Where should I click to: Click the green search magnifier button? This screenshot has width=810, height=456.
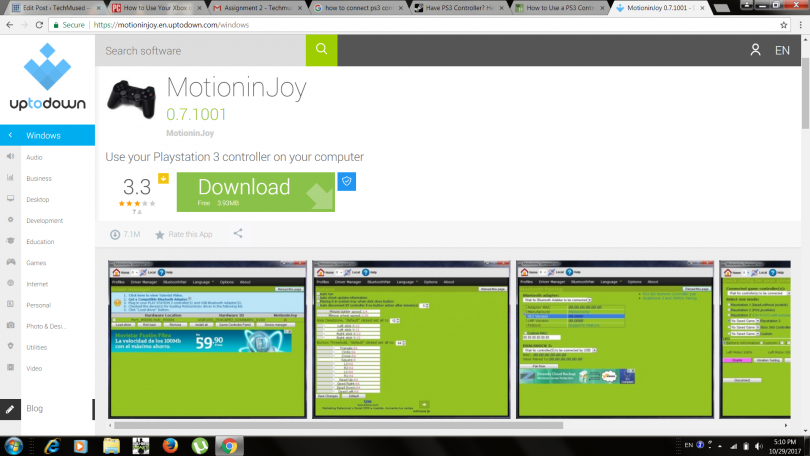click(321, 49)
